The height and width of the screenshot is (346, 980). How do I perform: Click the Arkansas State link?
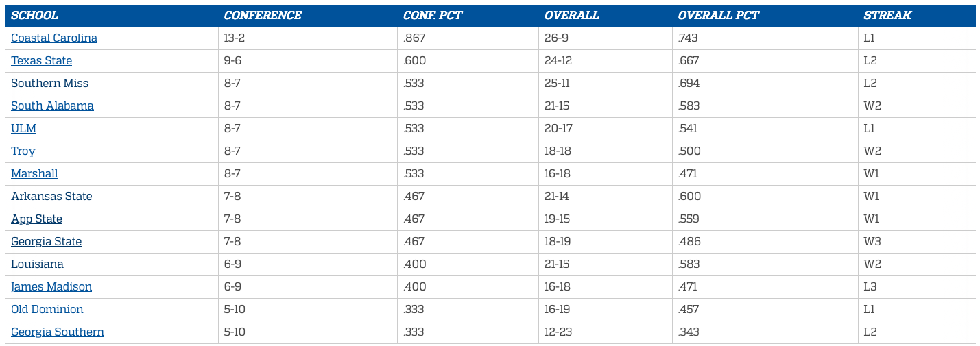pos(51,197)
